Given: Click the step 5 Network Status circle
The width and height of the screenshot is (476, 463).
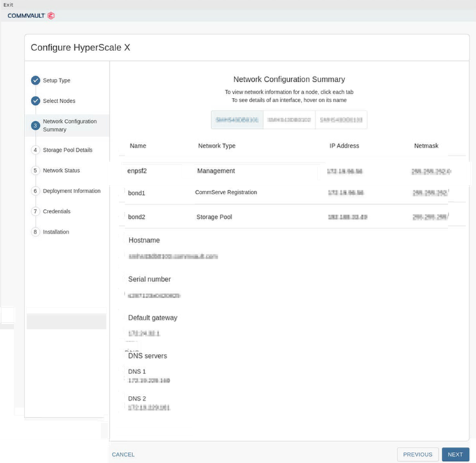Looking at the screenshot, I should (x=35, y=170).
